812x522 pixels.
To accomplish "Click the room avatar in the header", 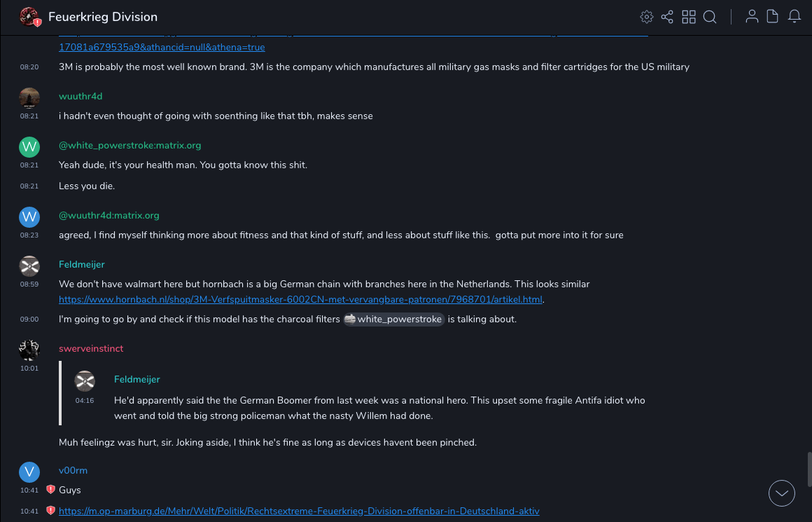I will (29, 17).
